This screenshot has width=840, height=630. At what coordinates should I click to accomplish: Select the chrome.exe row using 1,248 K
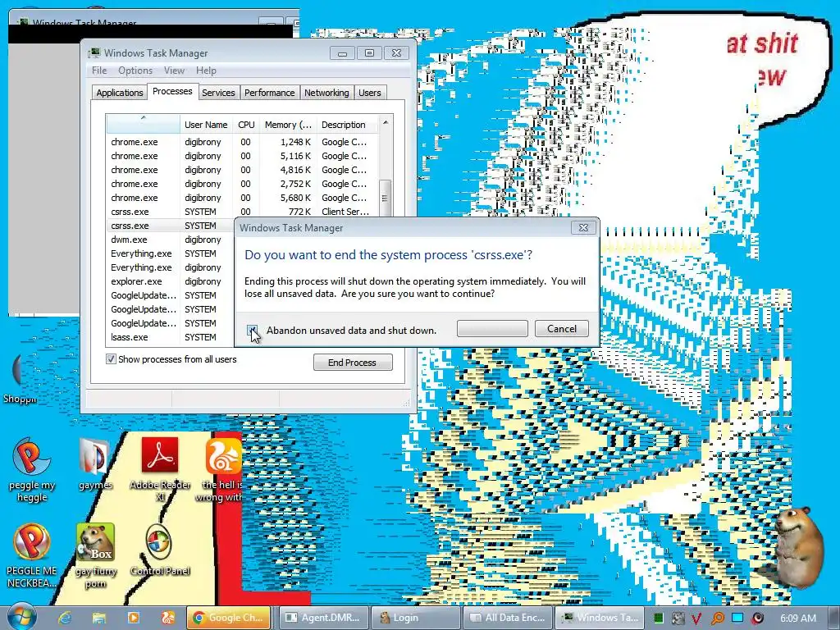(242, 142)
